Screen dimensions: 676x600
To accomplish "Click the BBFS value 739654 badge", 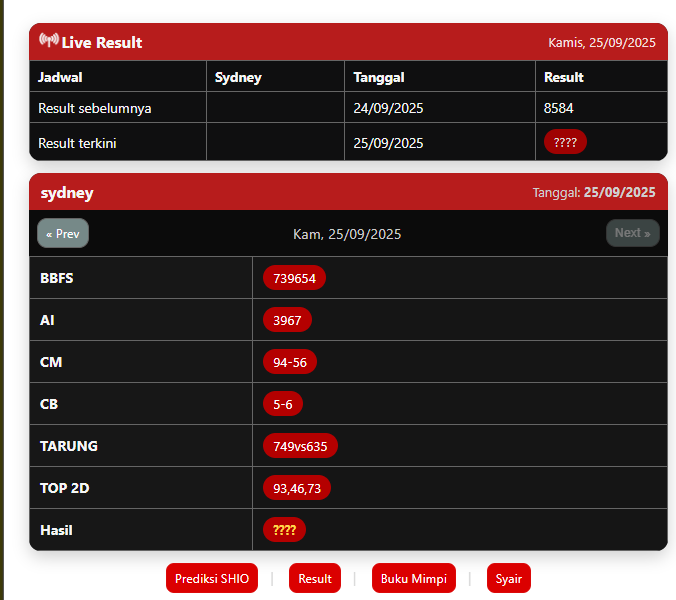I will pos(294,278).
